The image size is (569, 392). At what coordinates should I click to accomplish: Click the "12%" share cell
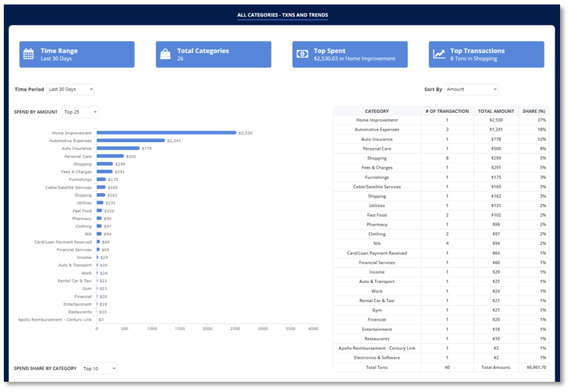tap(542, 140)
